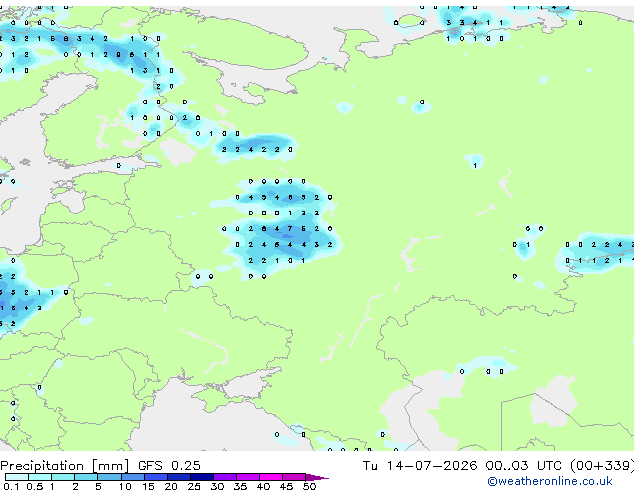
Task: Click the "GFS 0.25" model label
Action: 169,466
